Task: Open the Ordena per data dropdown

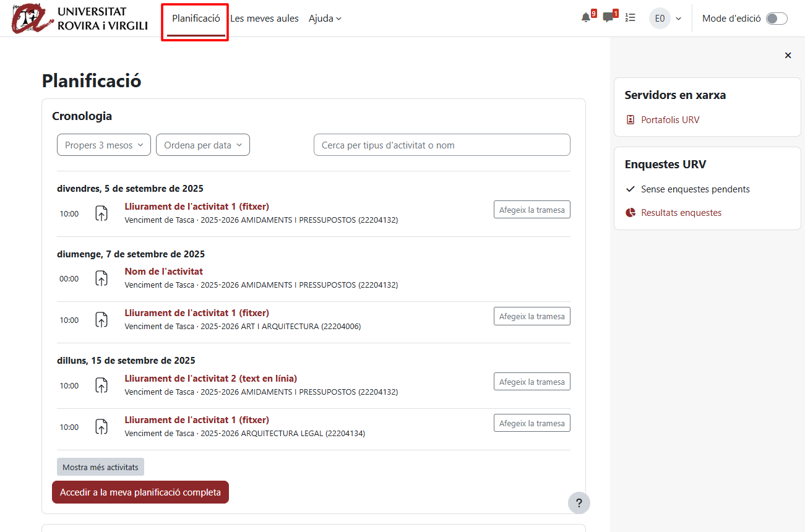Action: coord(202,145)
